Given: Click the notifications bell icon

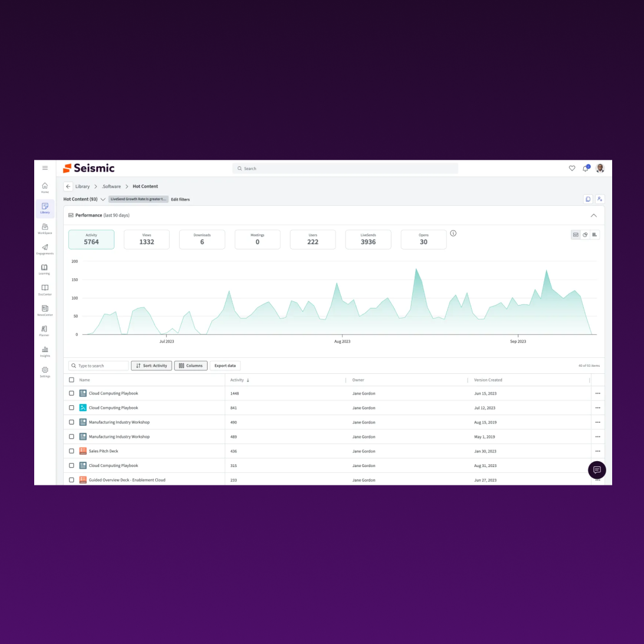Looking at the screenshot, I should (585, 169).
